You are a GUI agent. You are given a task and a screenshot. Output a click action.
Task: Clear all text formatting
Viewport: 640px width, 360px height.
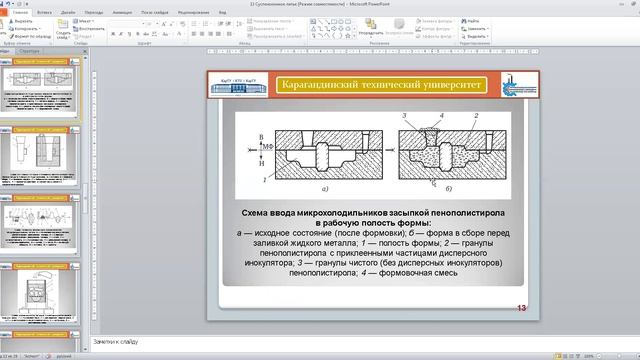pos(182,24)
